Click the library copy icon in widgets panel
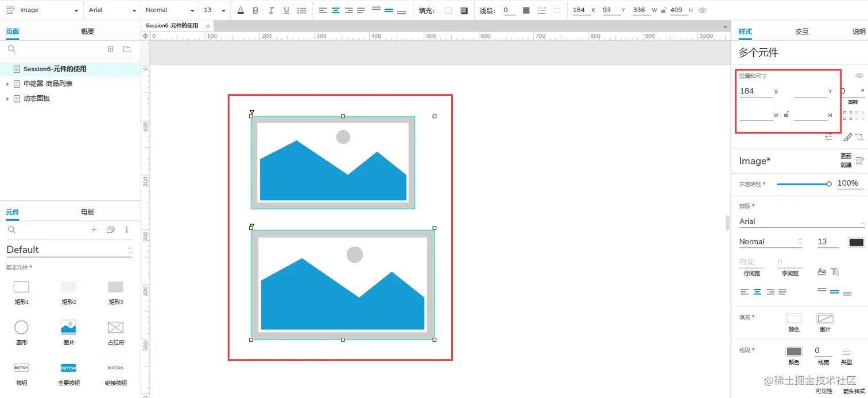 click(x=110, y=230)
